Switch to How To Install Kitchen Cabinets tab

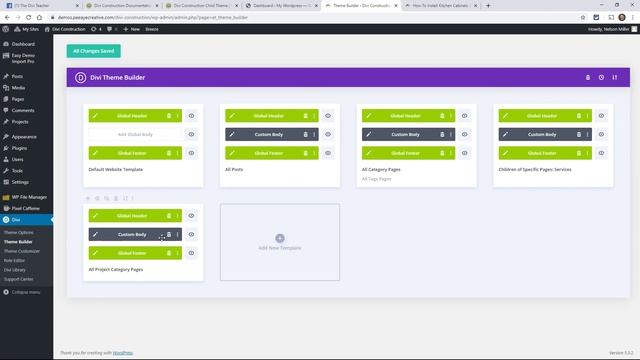[x=440, y=6]
